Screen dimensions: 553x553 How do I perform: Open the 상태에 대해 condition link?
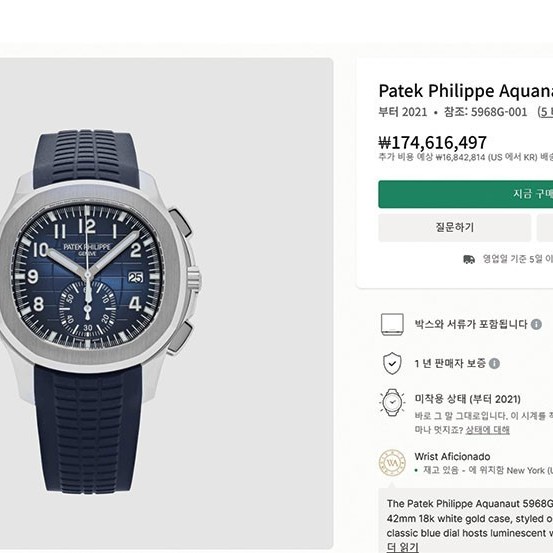point(487,430)
